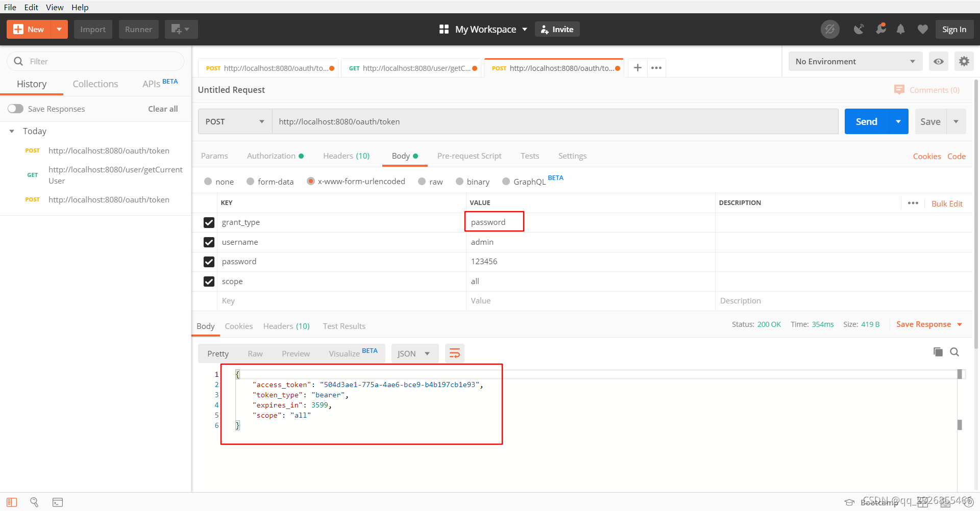Open the JSON response format dropdown
Viewport: 980px width, 511px height.
point(414,353)
